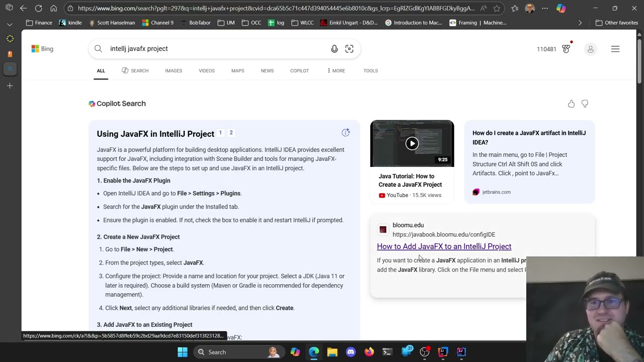
Task: Go back with the browser back arrow
Action: point(23,9)
